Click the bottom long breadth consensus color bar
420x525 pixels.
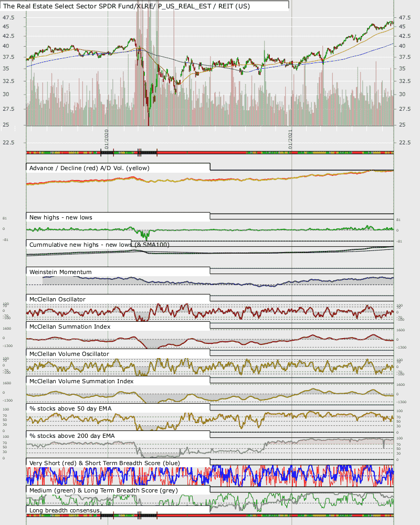pos(210,516)
